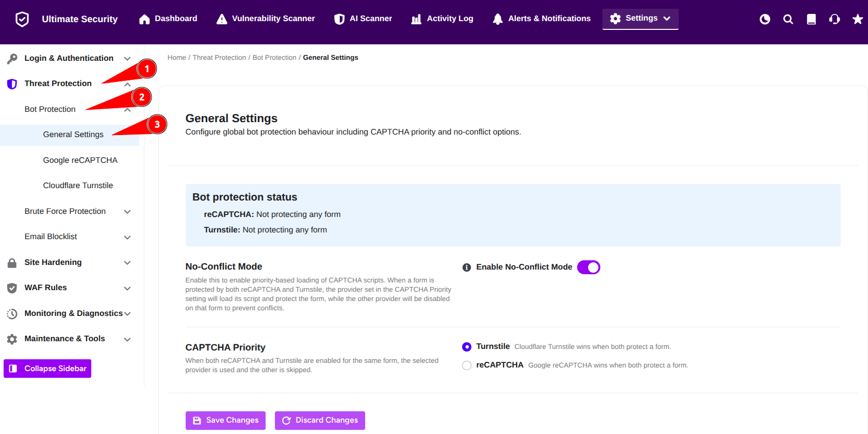Click the Vulnerability Scanner warning triangle icon
This screenshot has width=868, height=434.
(222, 19)
